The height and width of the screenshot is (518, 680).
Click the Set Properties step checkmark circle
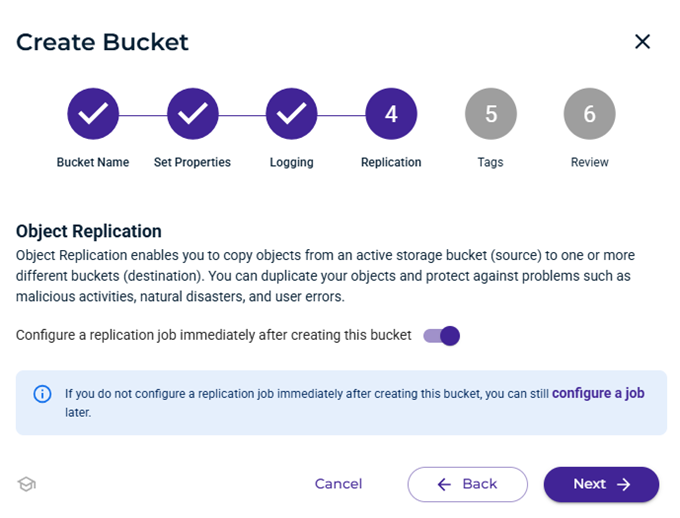point(192,114)
